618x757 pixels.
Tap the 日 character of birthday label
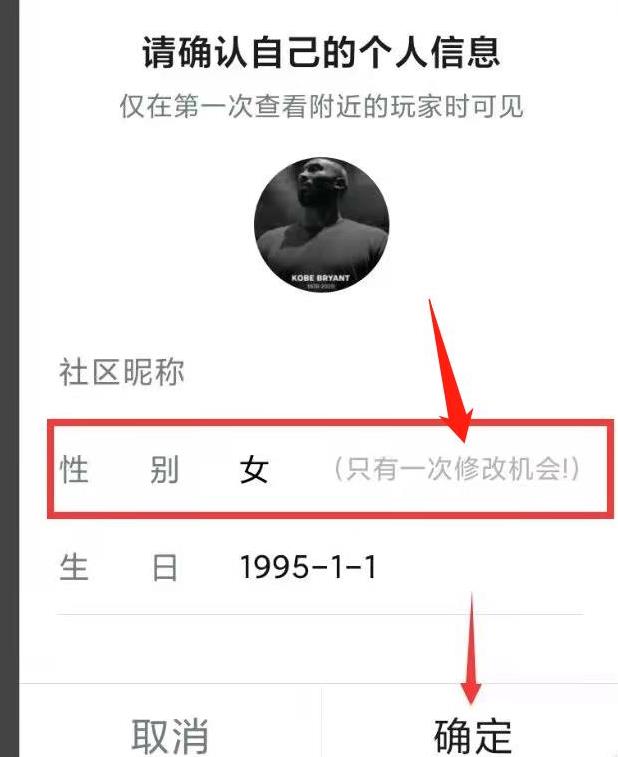tap(164, 567)
